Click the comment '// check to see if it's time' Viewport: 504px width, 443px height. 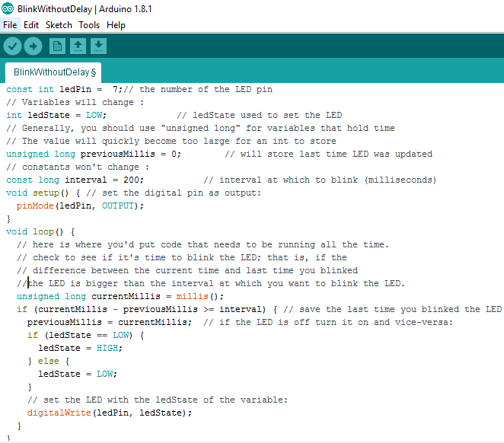tap(182, 257)
